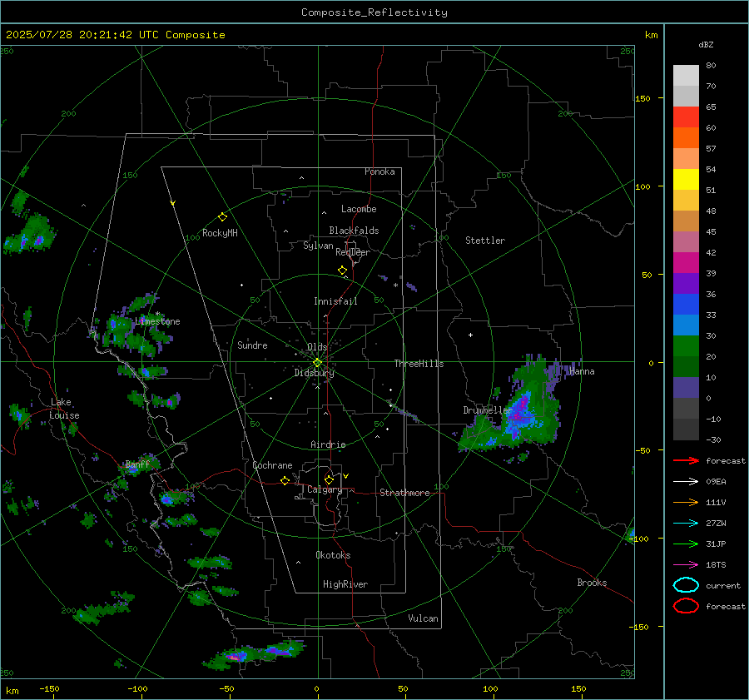Screen dimensions: 749x700
Task: Click the asterisk marker above Limestone
Action: click(x=157, y=314)
